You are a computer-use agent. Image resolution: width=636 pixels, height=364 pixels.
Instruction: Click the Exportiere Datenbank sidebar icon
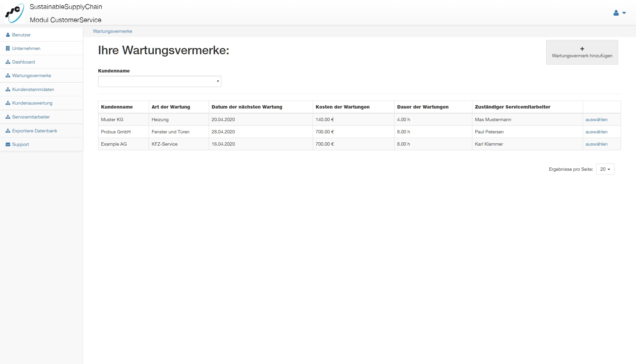[x=8, y=131]
